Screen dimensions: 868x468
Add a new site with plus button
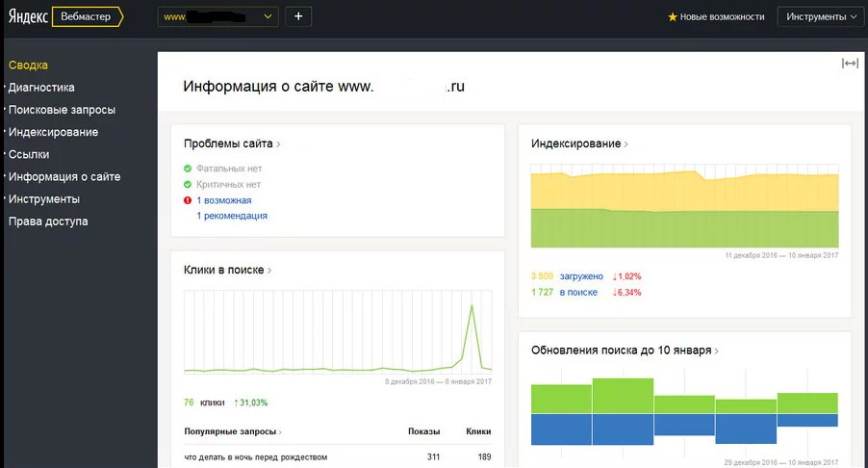tap(298, 16)
